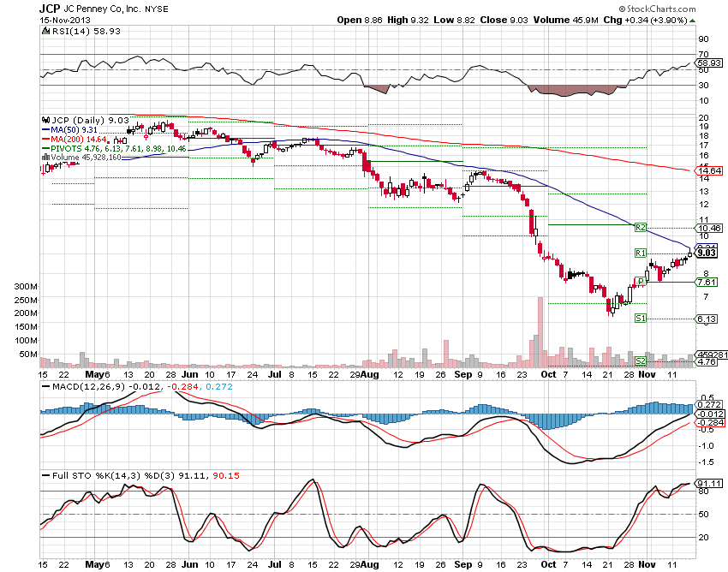Viewport: 728px width, 572px height.
Task: Click the candlestick icon beside JCP (Daily)
Action: pos(45,120)
